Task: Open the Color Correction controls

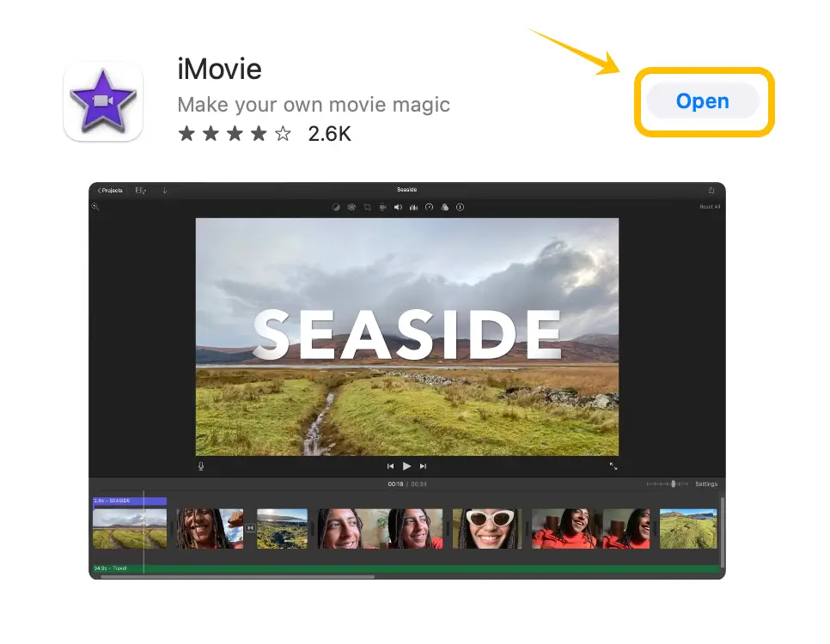Action: coord(351,207)
